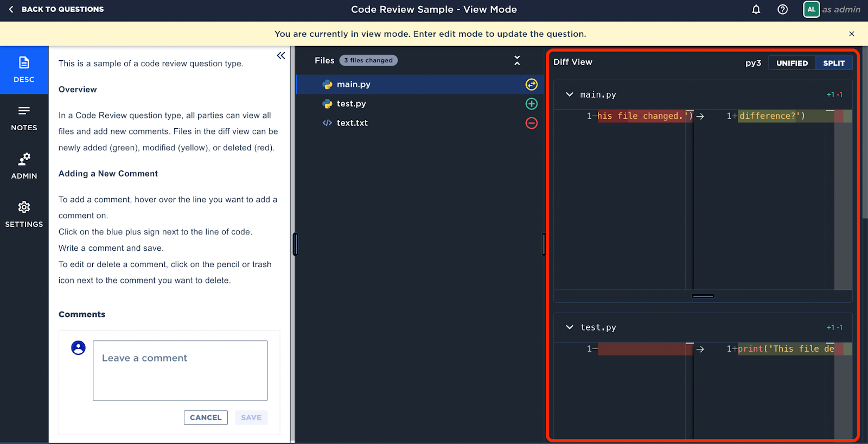The width and height of the screenshot is (868, 444).
Task: Go back using Back to Questions arrow
Action: [x=11, y=9]
